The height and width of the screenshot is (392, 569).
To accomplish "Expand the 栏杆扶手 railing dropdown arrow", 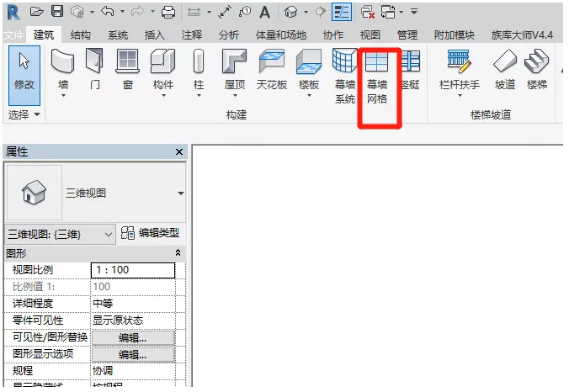I will tap(460, 96).
